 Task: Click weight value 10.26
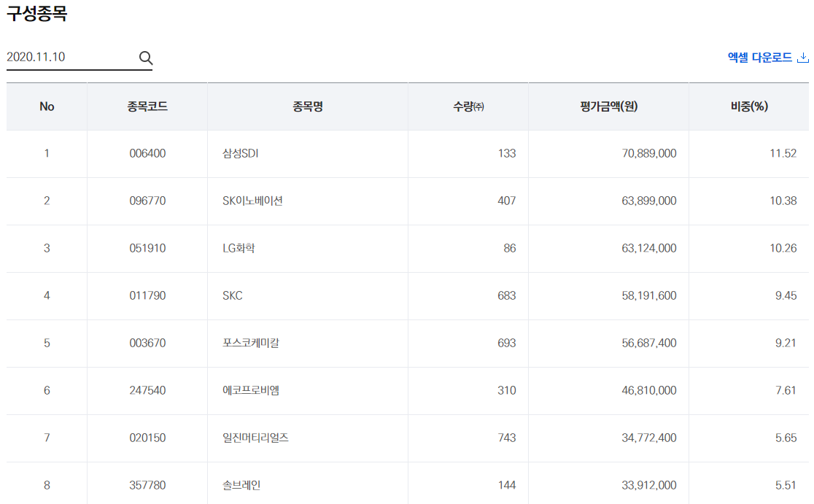783,248
